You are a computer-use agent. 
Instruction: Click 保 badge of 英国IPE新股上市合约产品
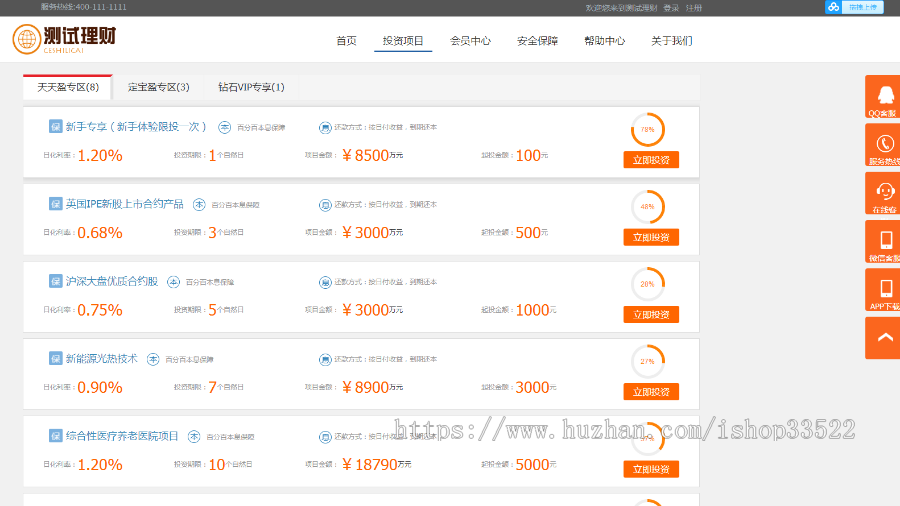(55, 204)
